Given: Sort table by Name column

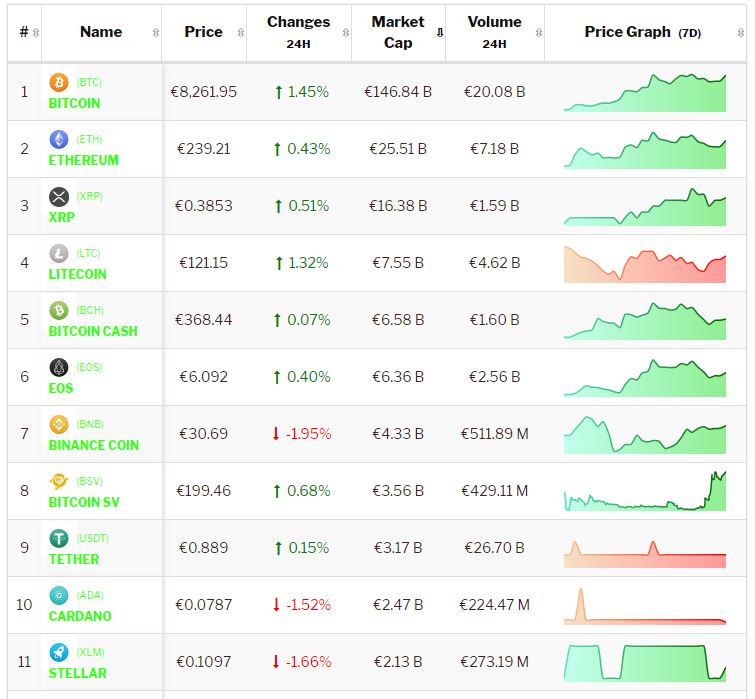Looking at the screenshot, I should point(101,32).
